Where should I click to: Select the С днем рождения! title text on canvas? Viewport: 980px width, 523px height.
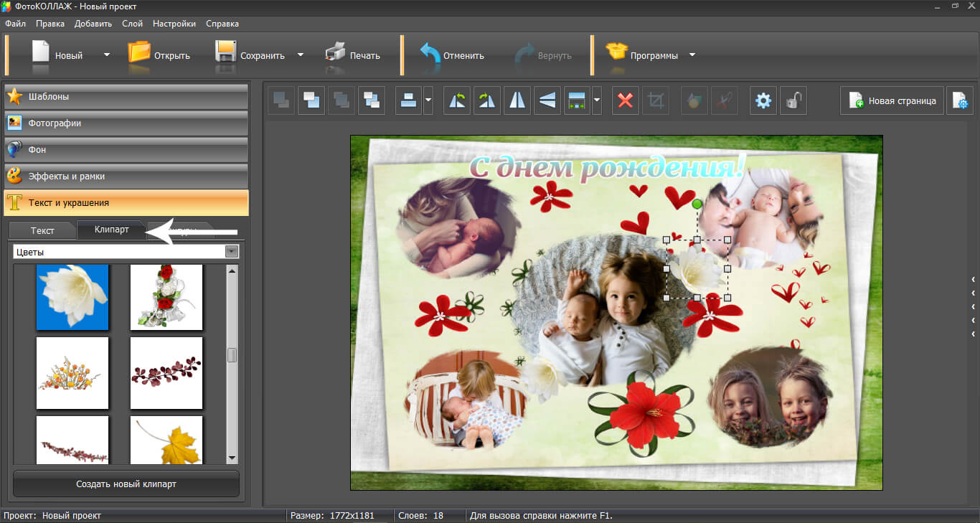607,168
